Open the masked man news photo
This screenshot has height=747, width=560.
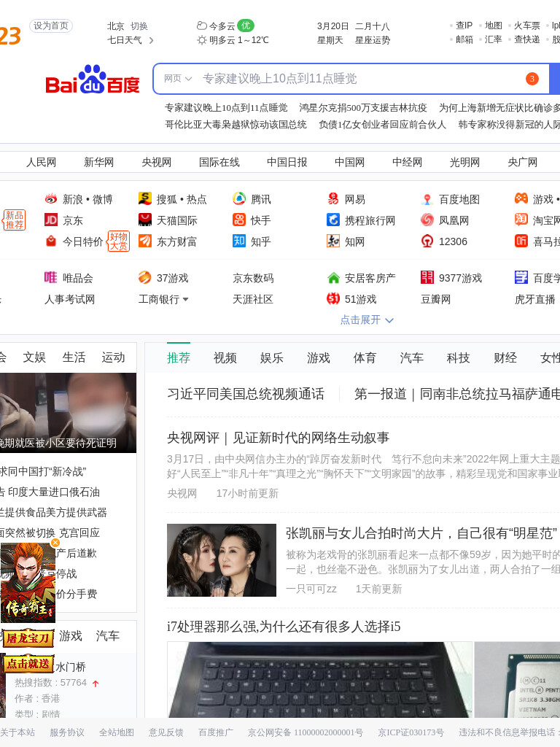point(68,413)
